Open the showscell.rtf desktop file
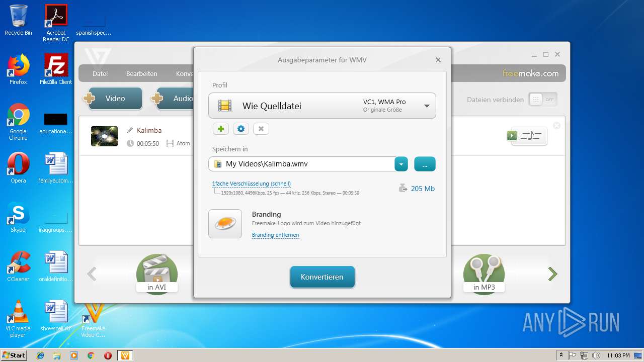This screenshot has height=362, width=644. [x=56, y=316]
